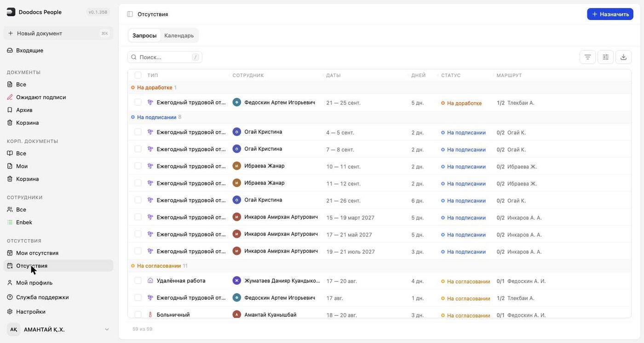Switch to the Запросы tab
The image size is (644, 343).
coord(144,35)
